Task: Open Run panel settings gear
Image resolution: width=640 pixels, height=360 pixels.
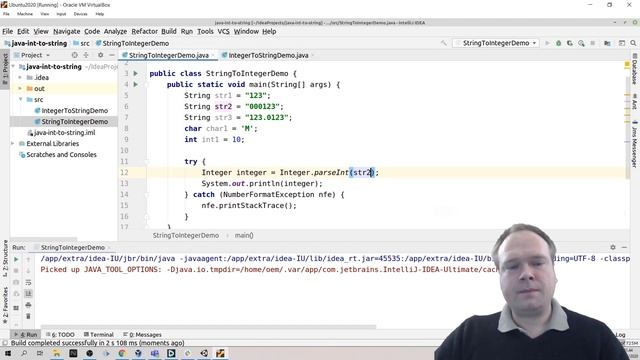Action: tap(613, 247)
